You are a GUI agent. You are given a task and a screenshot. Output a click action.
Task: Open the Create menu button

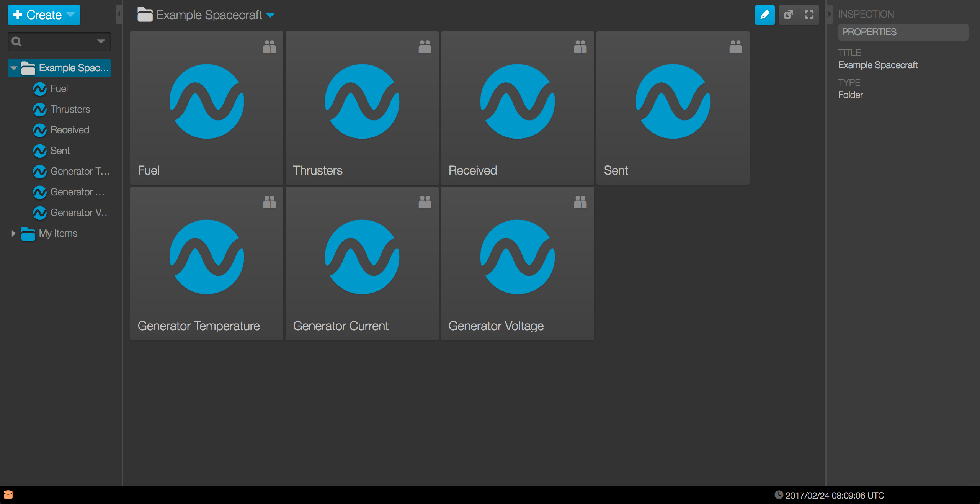[44, 15]
